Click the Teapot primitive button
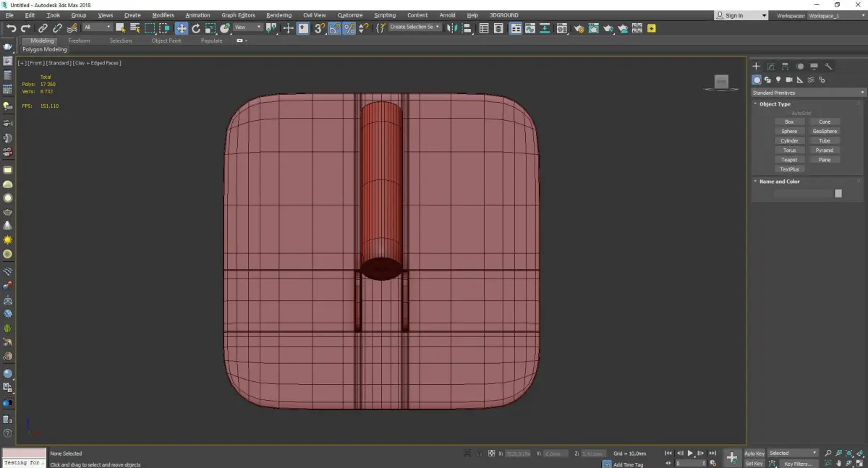This screenshot has width=868, height=468. [x=789, y=160]
